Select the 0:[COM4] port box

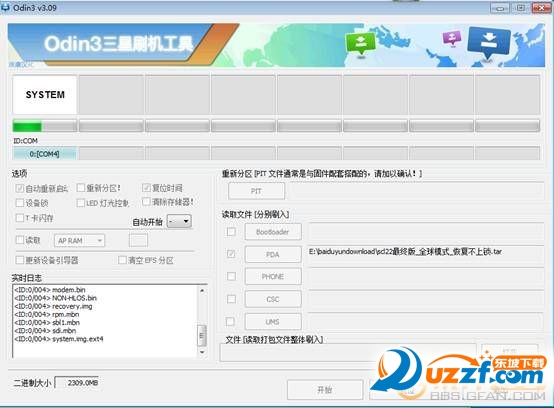pyautogui.click(x=45, y=154)
